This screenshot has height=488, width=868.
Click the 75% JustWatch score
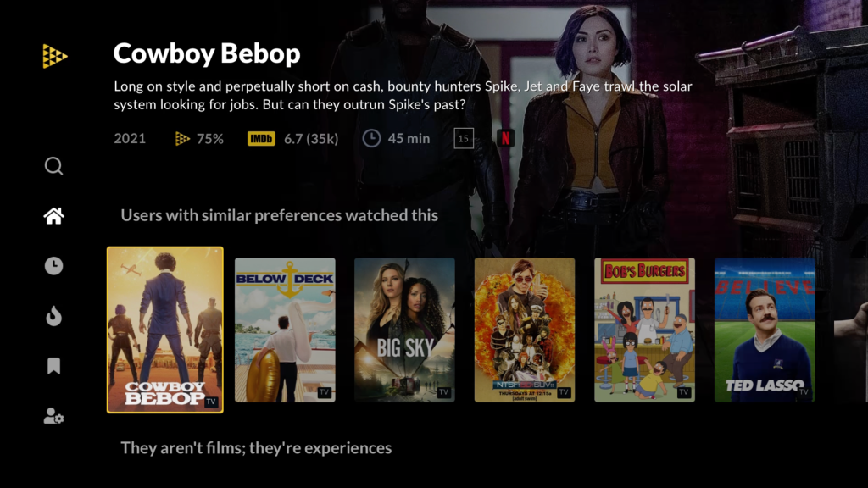pyautogui.click(x=199, y=139)
